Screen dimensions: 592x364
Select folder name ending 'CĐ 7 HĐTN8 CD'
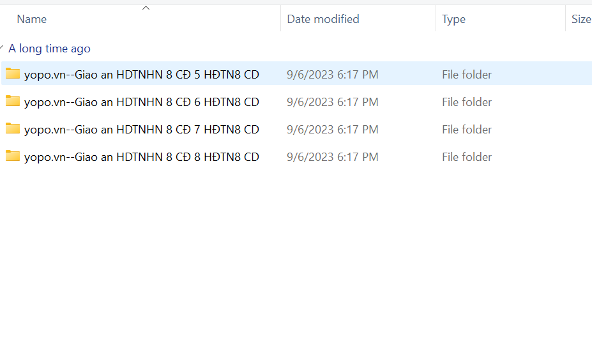142,130
